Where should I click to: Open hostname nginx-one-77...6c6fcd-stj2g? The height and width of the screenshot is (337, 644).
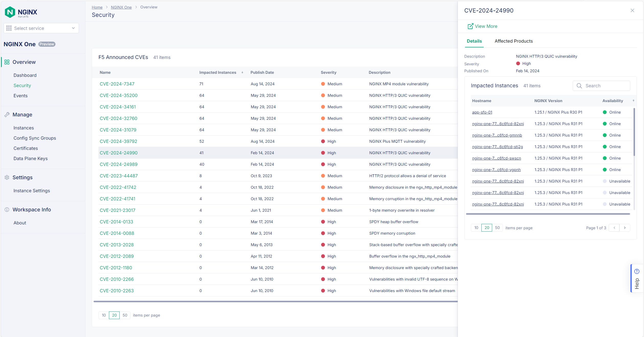coord(497,147)
